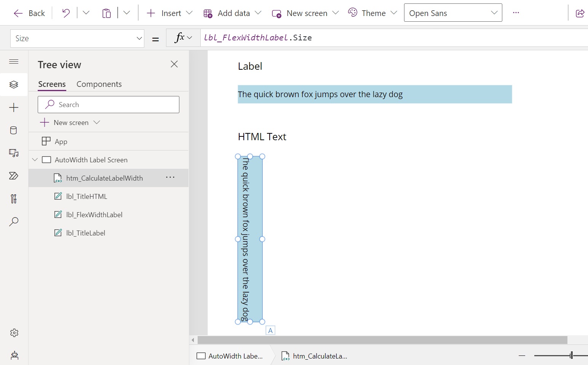Viewport: 588px width, 365px height.
Task: Open the virtual agents bot icon
Action: [x=14, y=355]
